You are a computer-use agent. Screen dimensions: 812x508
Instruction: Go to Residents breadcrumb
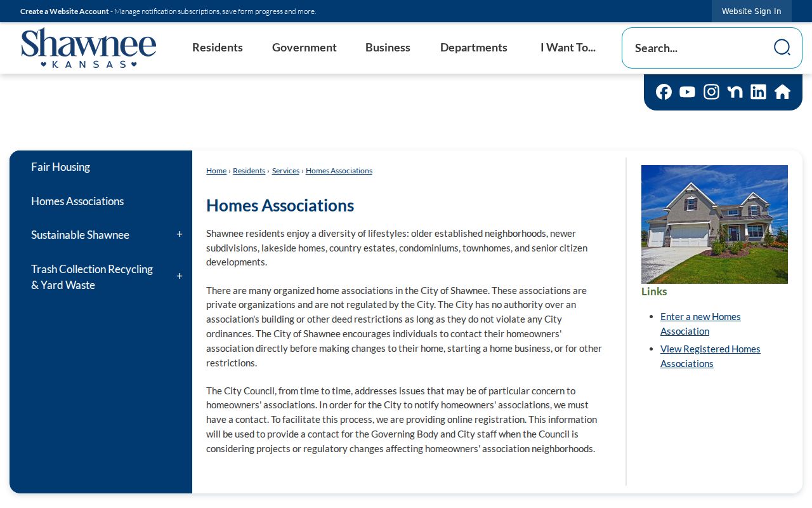click(249, 171)
